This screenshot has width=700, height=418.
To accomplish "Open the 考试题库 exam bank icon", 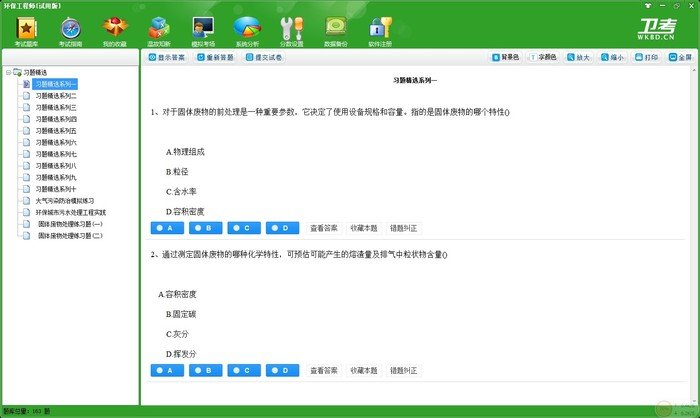I will 26,31.
